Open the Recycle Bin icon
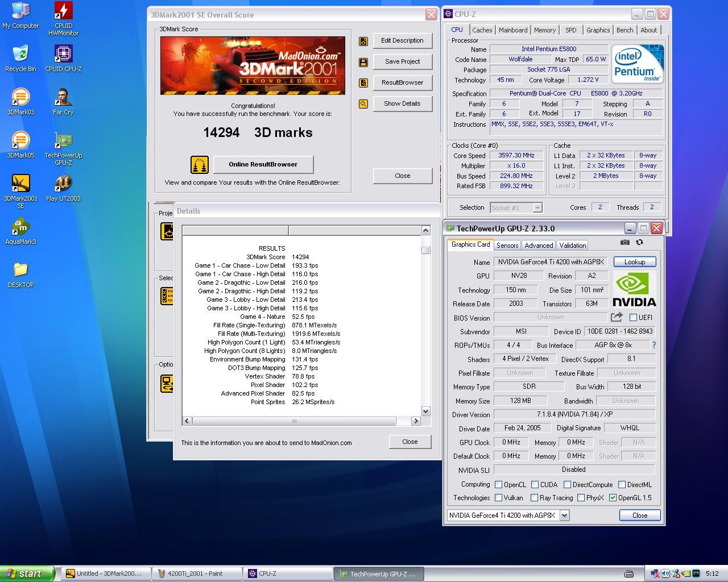The image size is (728, 582). click(x=20, y=59)
